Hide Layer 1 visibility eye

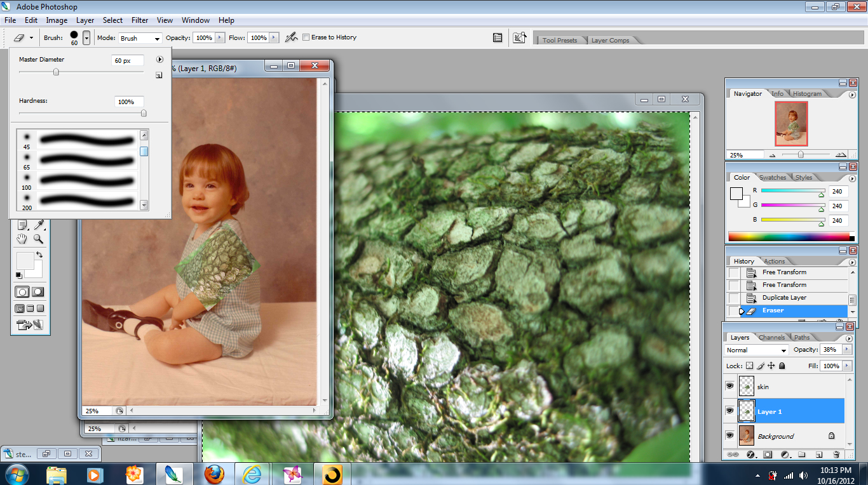(729, 411)
